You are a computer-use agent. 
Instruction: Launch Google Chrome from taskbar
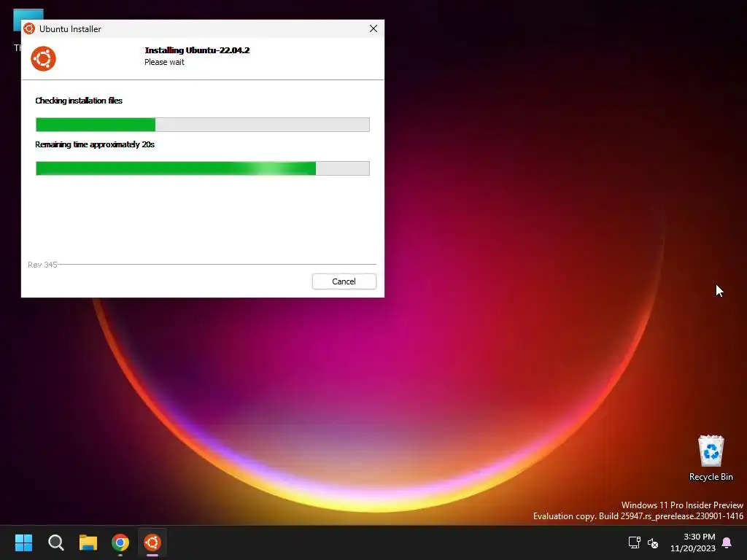click(x=120, y=542)
